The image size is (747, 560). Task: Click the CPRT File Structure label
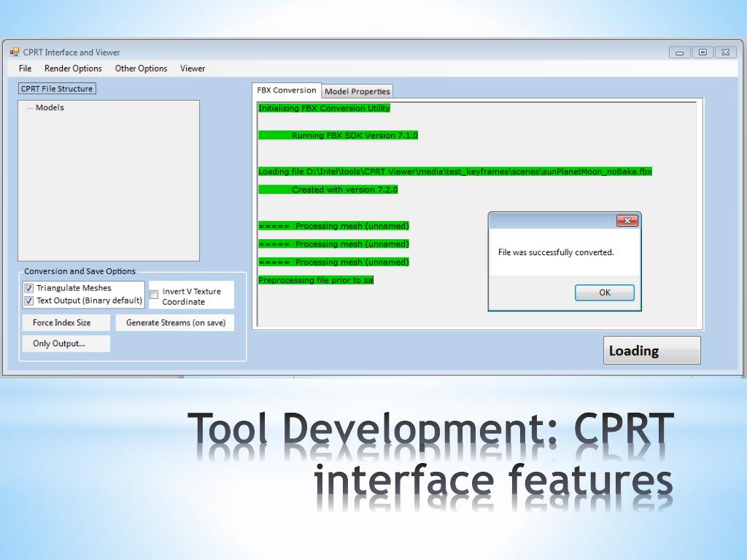(x=57, y=88)
